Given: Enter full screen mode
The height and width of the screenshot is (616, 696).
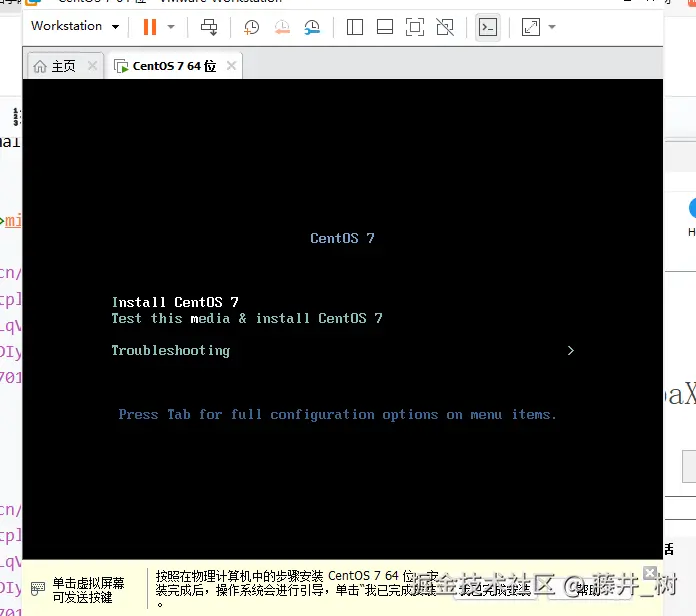Looking at the screenshot, I should [x=415, y=27].
